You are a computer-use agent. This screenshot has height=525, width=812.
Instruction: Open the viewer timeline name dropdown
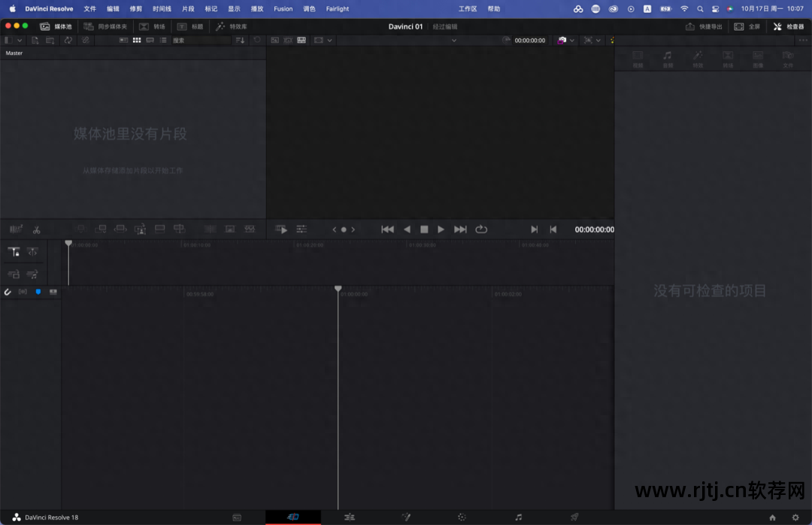pos(453,40)
